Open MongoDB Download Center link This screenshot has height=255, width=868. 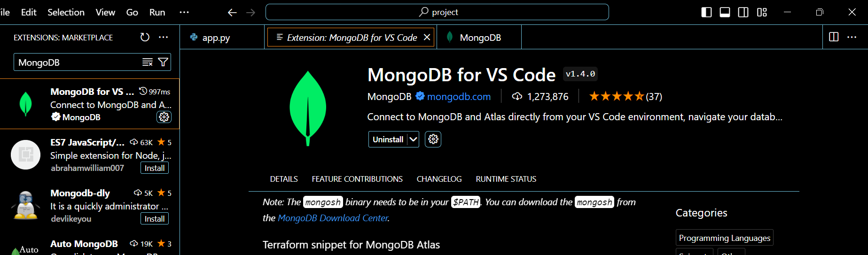click(333, 218)
